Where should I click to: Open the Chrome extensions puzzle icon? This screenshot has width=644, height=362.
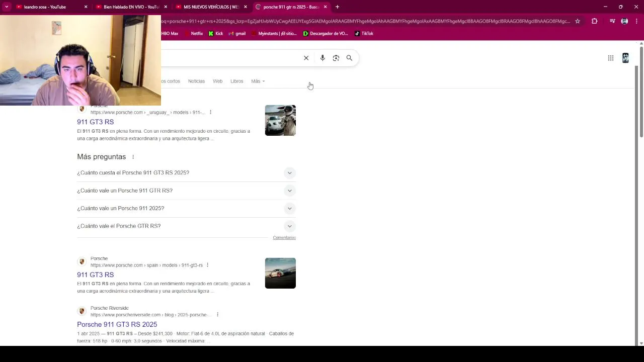(594, 21)
